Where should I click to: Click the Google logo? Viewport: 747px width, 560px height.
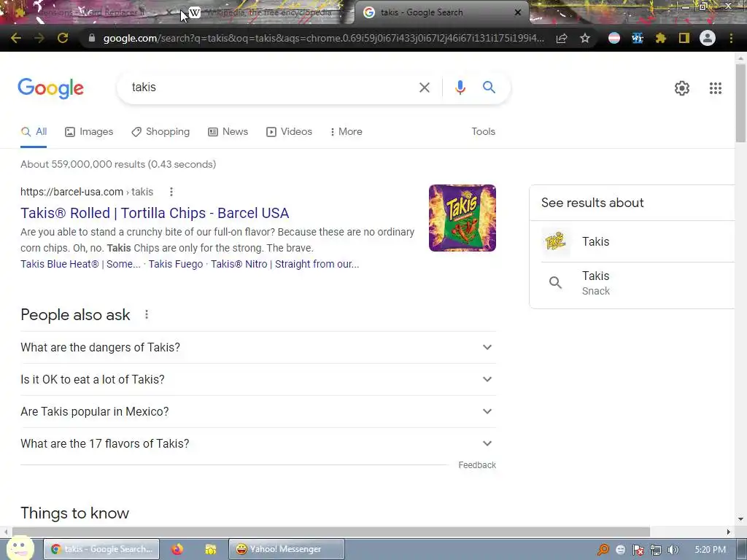tap(50, 88)
